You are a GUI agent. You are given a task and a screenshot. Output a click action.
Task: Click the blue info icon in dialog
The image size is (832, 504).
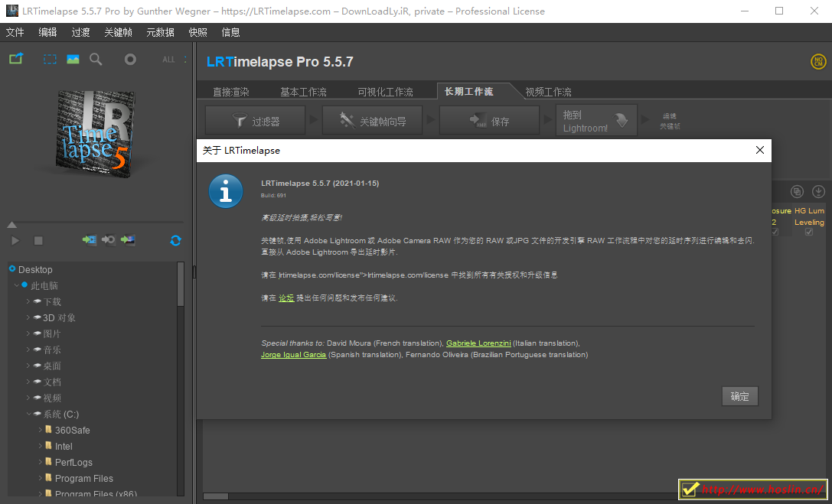click(226, 191)
